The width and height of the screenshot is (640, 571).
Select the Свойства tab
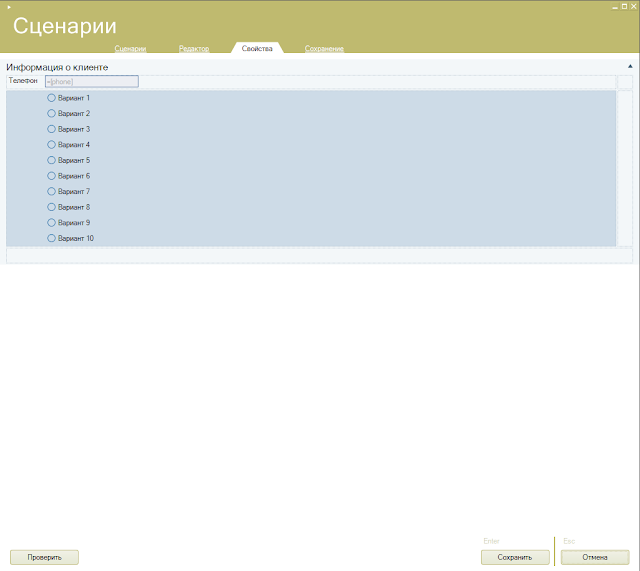(x=257, y=48)
